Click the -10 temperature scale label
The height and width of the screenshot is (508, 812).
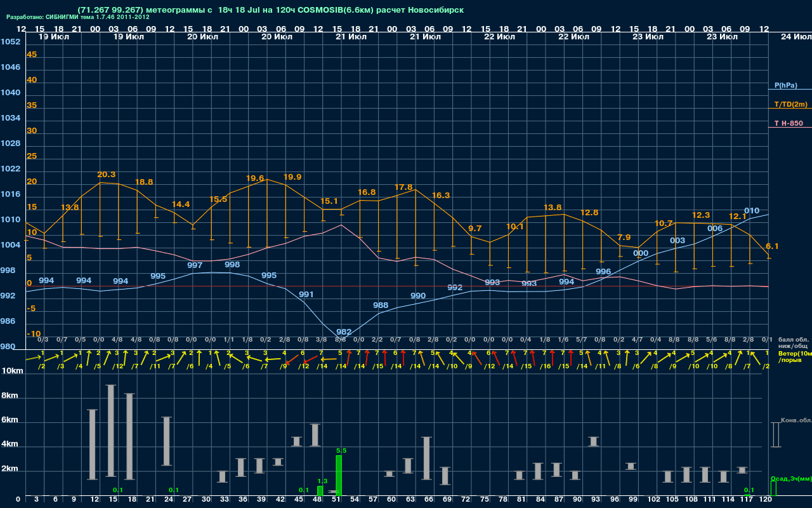point(34,334)
